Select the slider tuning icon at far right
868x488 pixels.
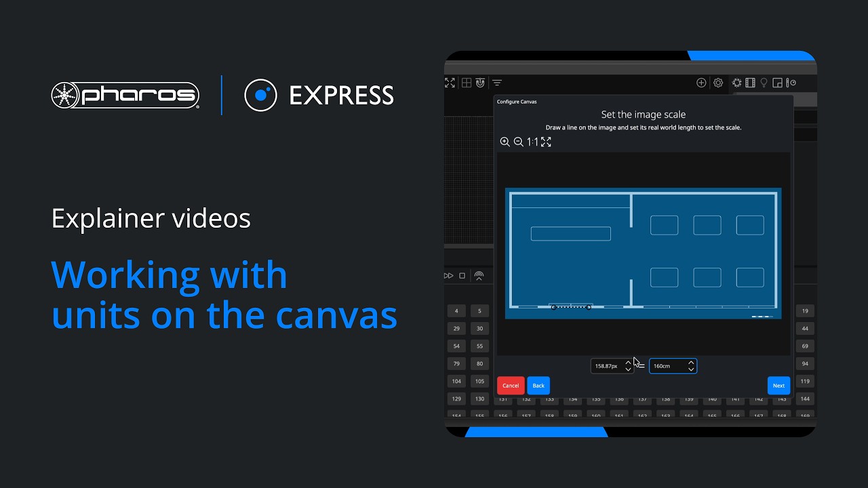click(x=791, y=83)
